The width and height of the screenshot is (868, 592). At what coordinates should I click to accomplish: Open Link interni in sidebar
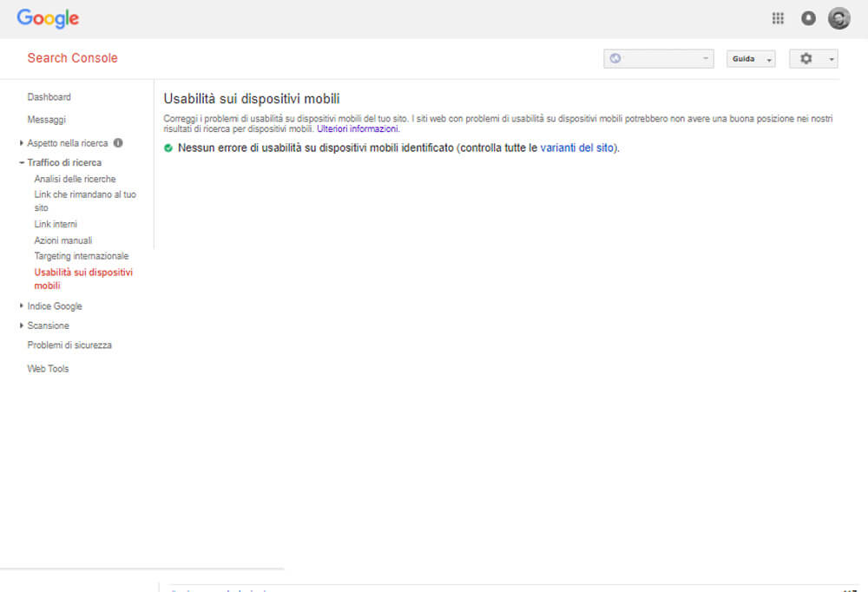click(x=56, y=224)
